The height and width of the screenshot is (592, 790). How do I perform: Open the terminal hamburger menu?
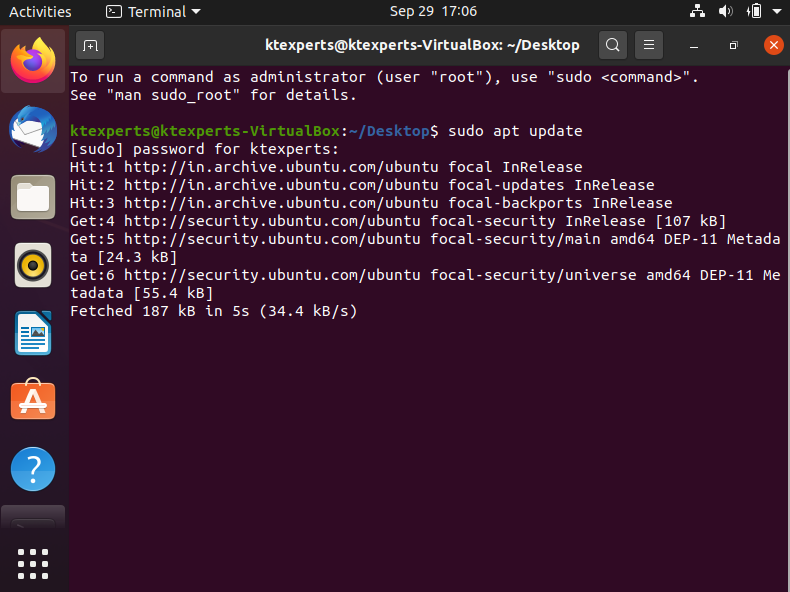pos(649,45)
